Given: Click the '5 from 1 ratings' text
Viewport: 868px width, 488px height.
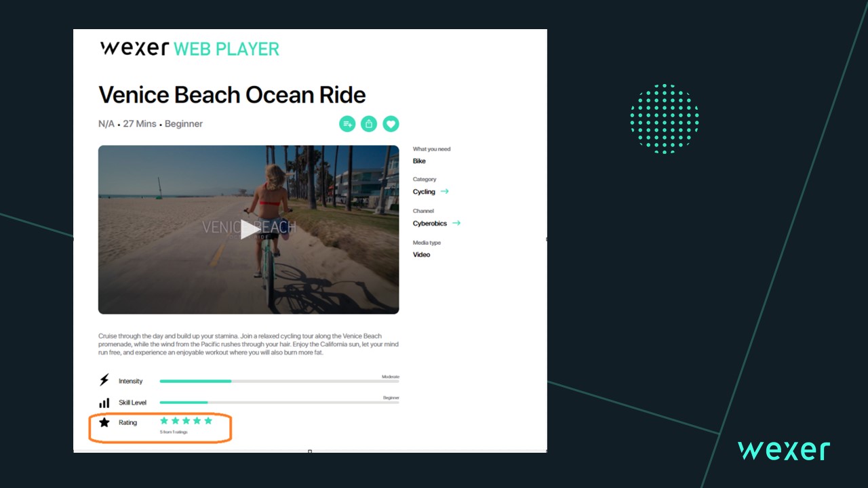Looking at the screenshot, I should [174, 432].
